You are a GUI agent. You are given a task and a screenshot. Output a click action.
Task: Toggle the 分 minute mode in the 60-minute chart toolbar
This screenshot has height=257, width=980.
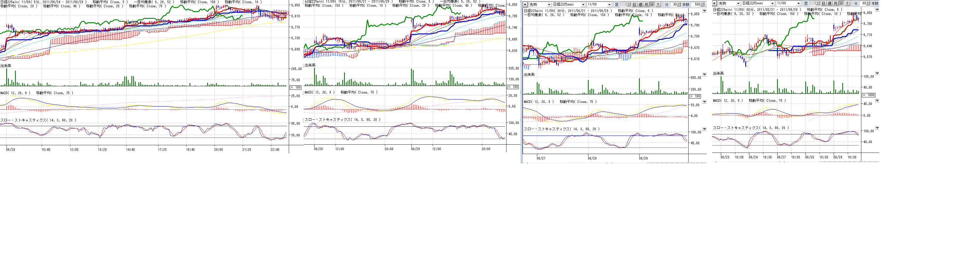841,4
